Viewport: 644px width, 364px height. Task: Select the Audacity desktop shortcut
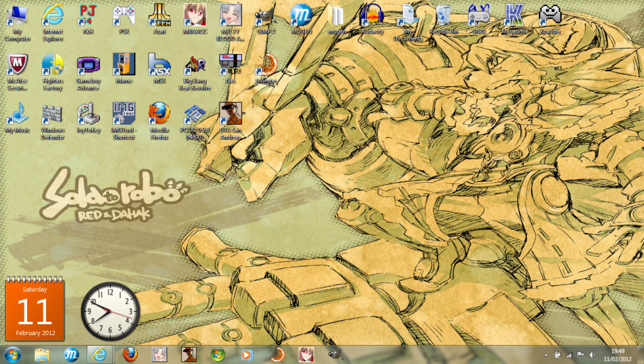pyautogui.click(x=372, y=20)
